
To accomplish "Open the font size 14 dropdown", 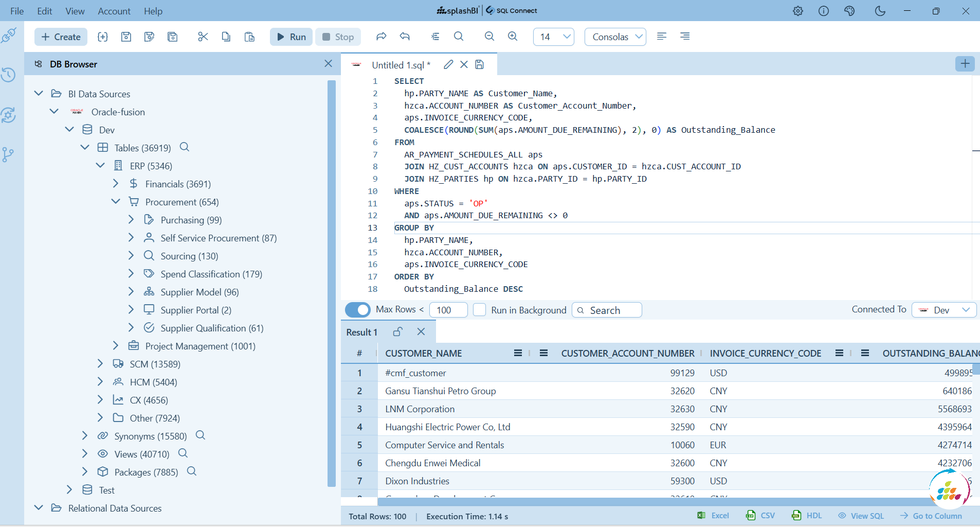I will tap(554, 37).
